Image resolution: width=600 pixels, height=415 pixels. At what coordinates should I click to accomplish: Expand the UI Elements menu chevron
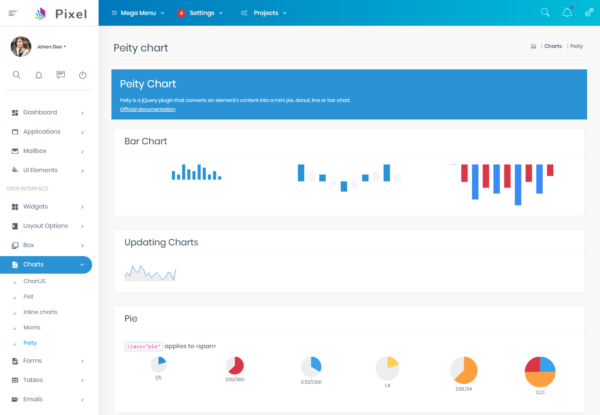click(82, 171)
